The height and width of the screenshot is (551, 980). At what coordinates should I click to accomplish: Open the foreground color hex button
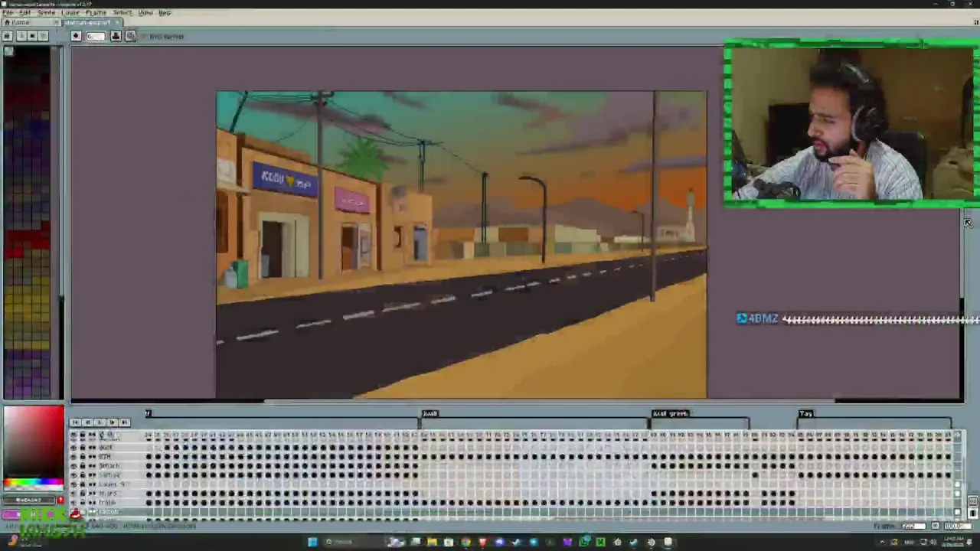pos(29,500)
